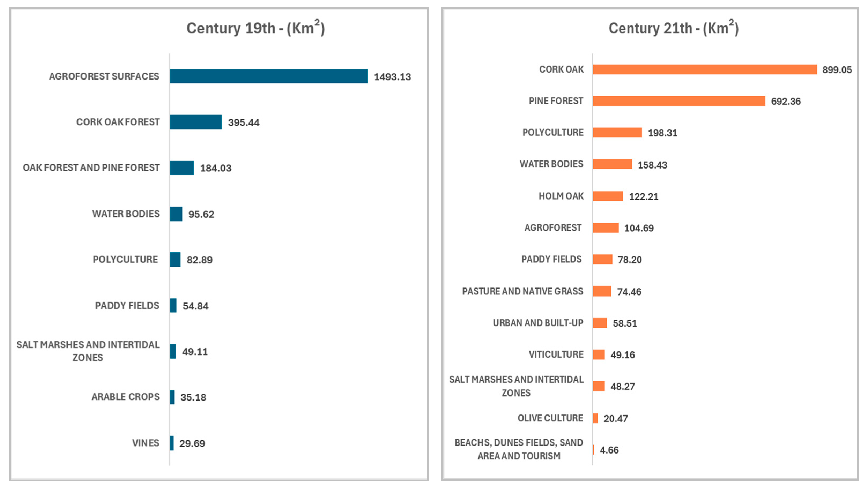Select the orange Pine Forest bar
868x490 pixels.
pos(679,101)
